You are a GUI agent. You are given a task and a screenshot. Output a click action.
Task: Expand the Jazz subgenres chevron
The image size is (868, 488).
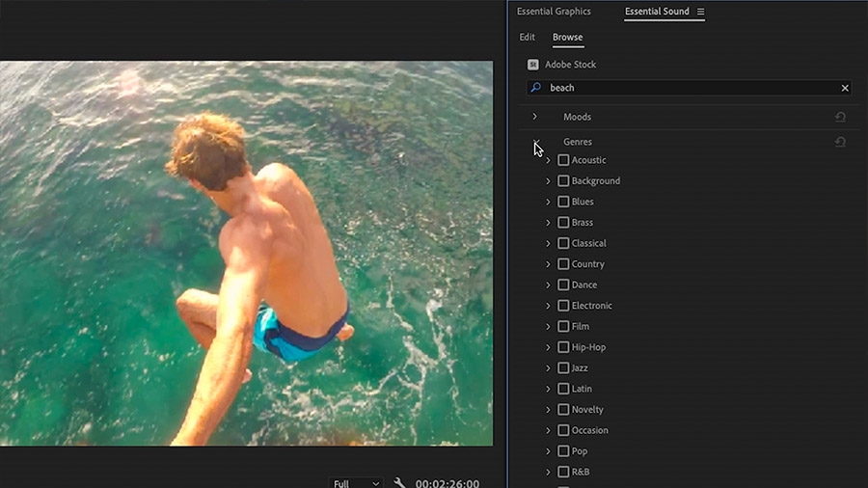(548, 368)
